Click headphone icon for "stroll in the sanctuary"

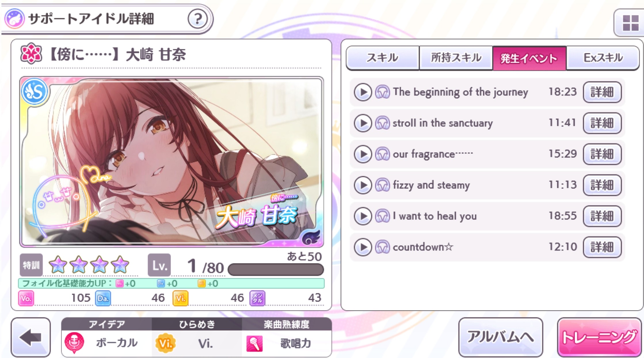point(382,123)
